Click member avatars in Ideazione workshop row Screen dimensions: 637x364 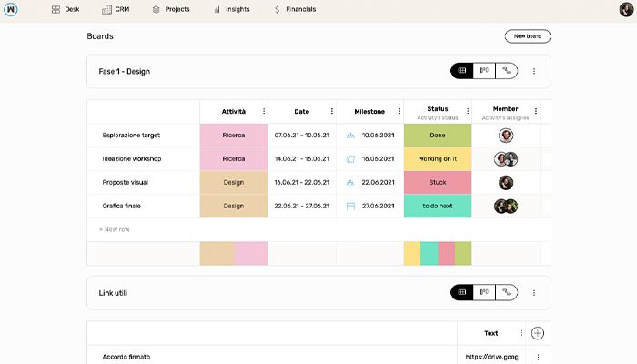(x=506, y=159)
